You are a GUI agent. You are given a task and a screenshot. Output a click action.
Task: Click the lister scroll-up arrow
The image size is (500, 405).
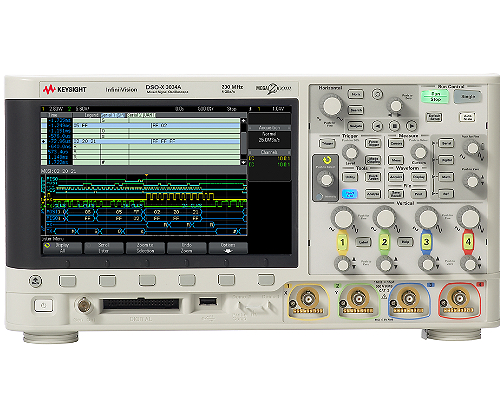[x=244, y=120]
